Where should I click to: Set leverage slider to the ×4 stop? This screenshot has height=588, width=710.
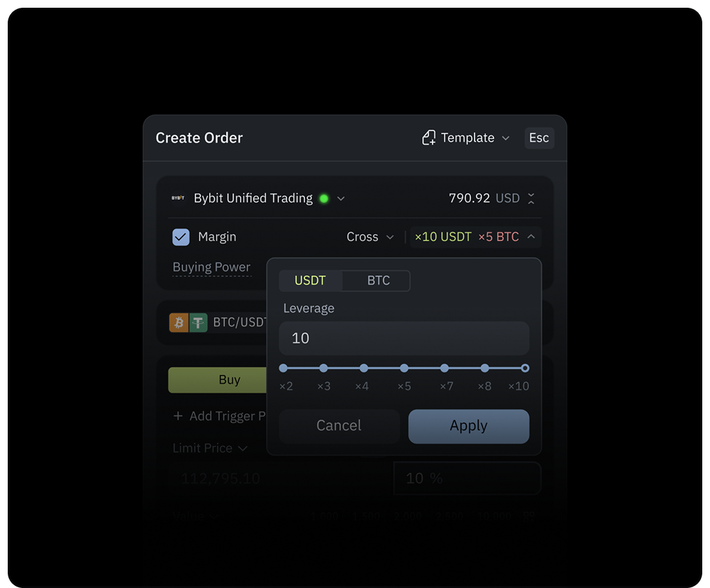click(364, 368)
